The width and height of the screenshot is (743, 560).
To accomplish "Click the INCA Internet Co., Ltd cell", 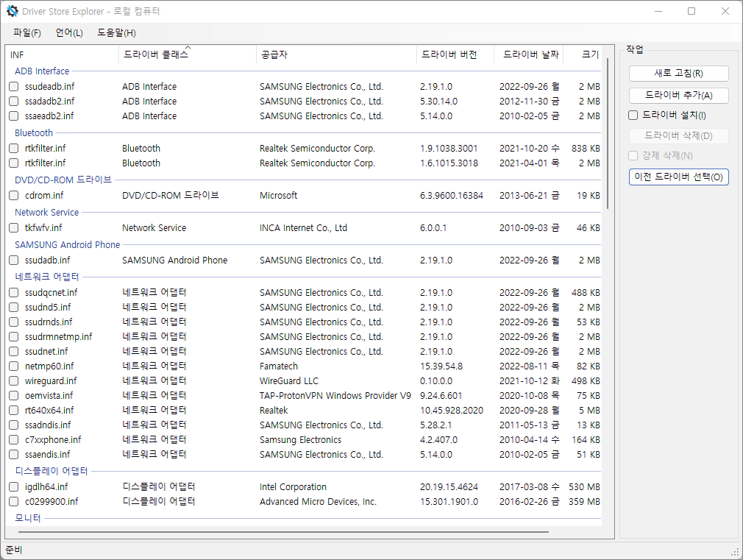I will pos(303,228).
